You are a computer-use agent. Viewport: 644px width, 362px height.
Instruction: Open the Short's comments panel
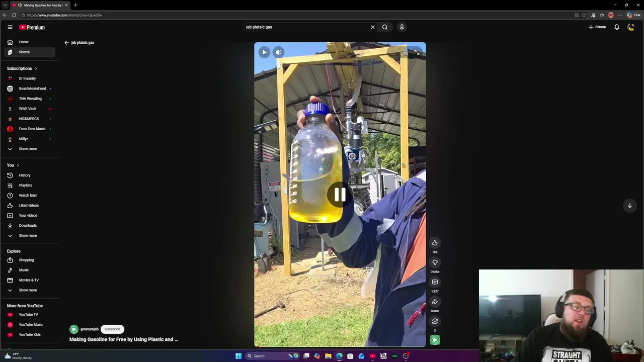coord(435,282)
